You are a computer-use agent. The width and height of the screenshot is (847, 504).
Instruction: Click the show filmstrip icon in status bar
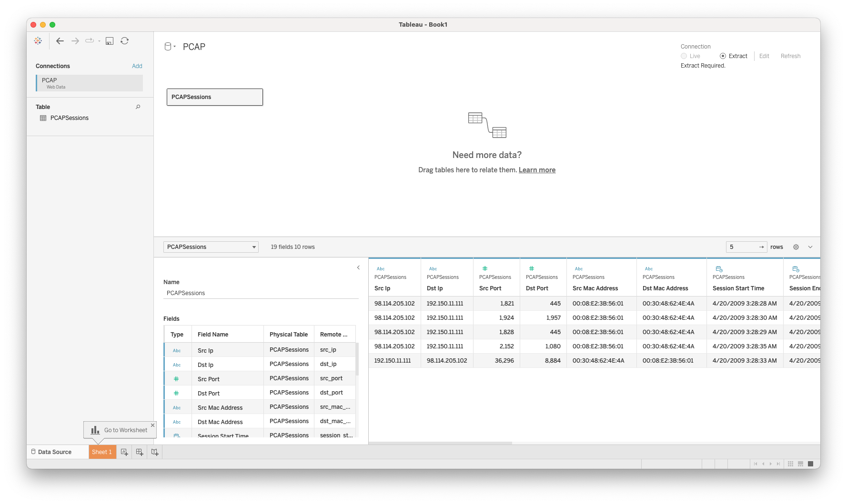801,464
